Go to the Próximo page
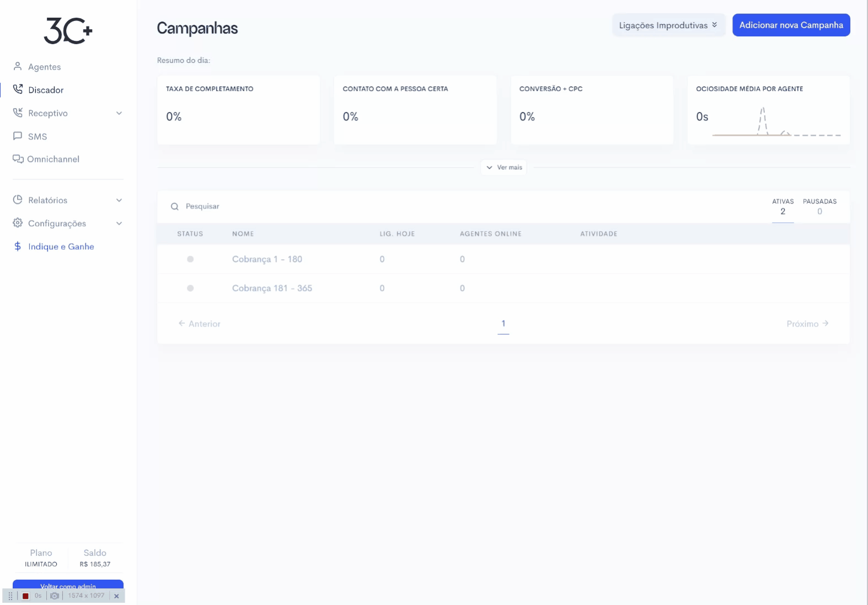 [807, 324]
